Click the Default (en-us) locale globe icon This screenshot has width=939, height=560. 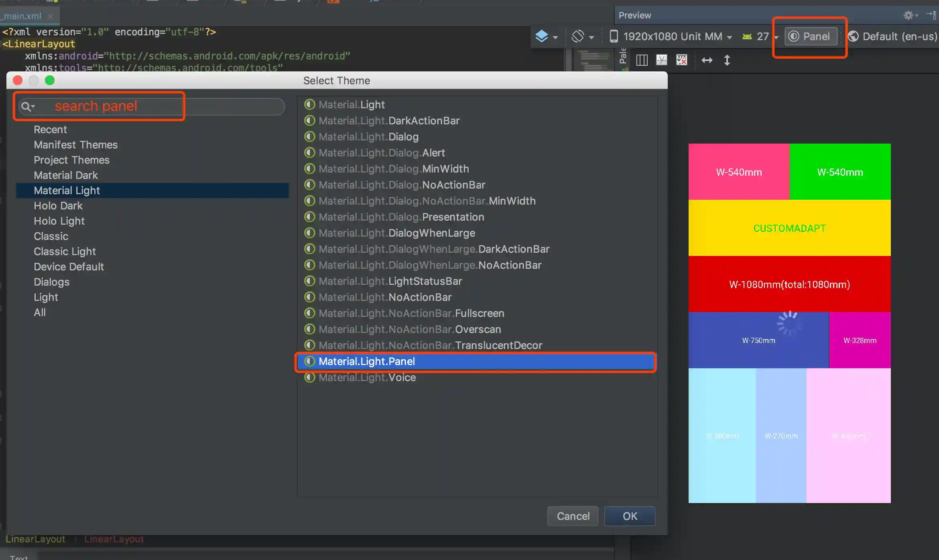pyautogui.click(x=853, y=37)
